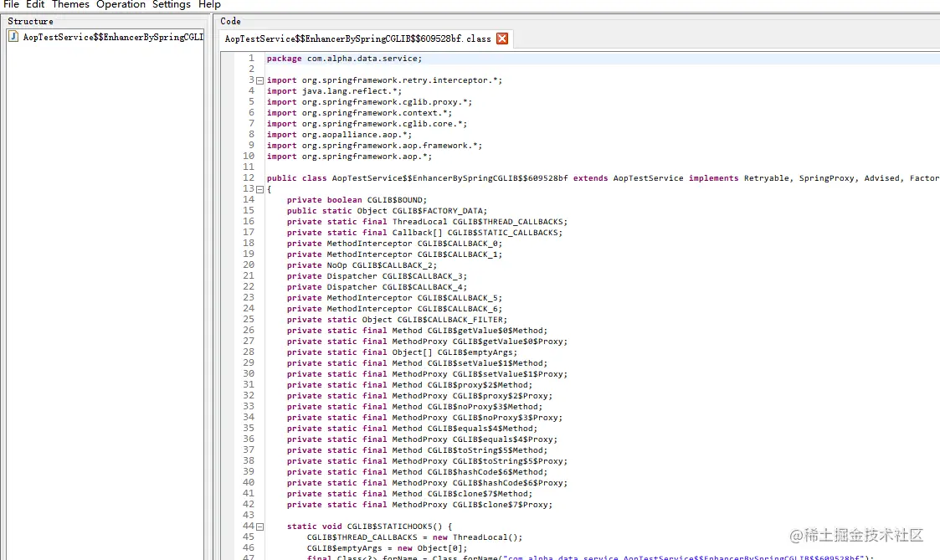Collapse the class body fold marker at line 13
Viewport: 940px width, 560px height.
259,189
